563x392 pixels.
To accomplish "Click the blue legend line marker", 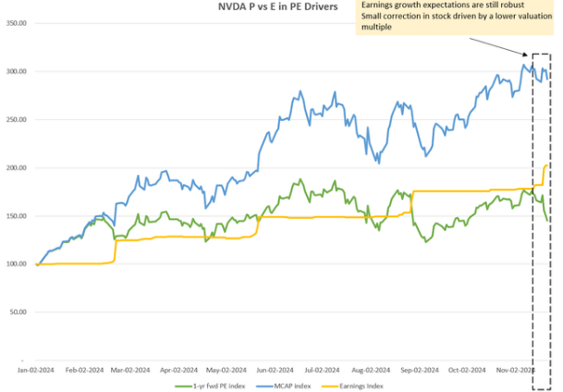I will (265, 386).
